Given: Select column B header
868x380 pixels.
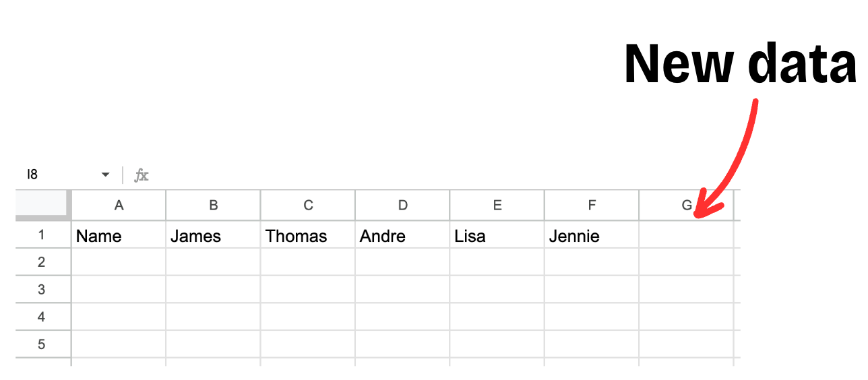Looking at the screenshot, I should click(x=213, y=205).
